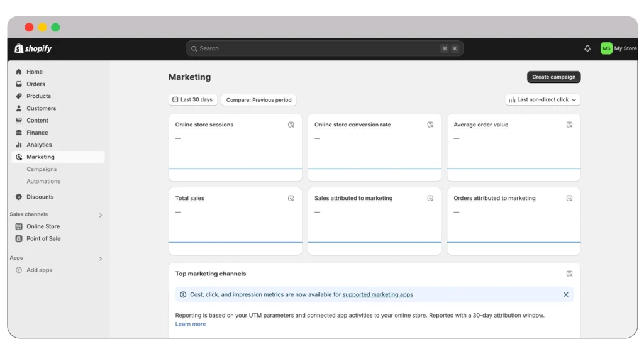This screenshot has height=349, width=644.
Task: Open the Last non-direct click dropdown
Action: [543, 100]
